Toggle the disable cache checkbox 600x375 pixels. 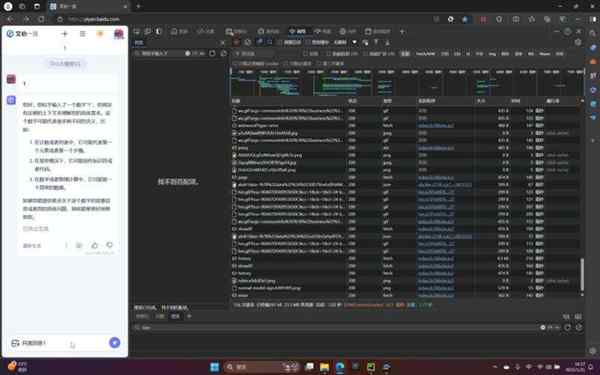[308, 42]
